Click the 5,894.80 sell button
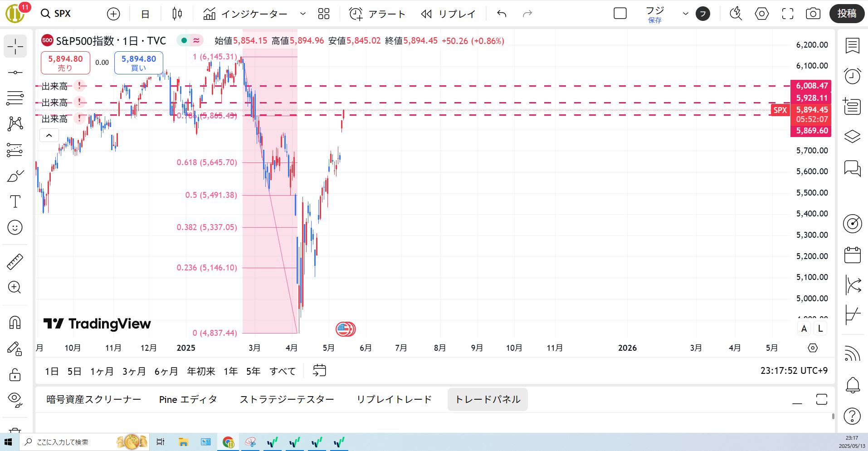Screen dimensions: 868x451 pos(65,63)
